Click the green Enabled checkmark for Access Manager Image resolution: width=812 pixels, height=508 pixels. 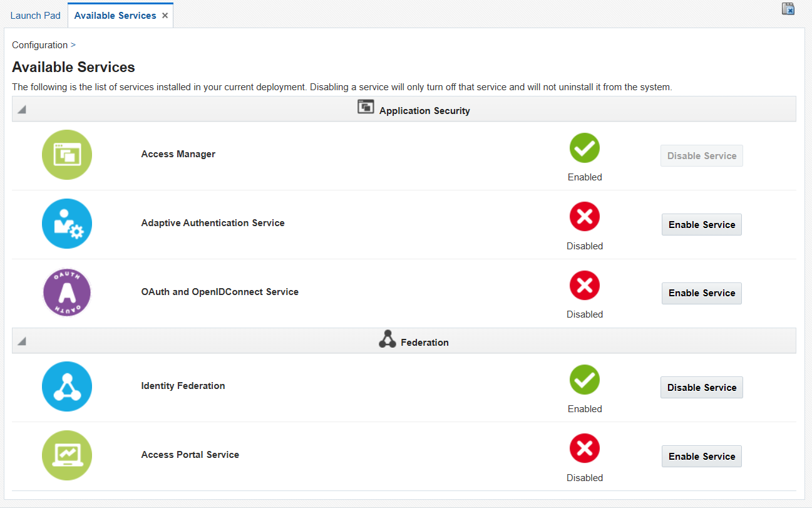(x=584, y=148)
